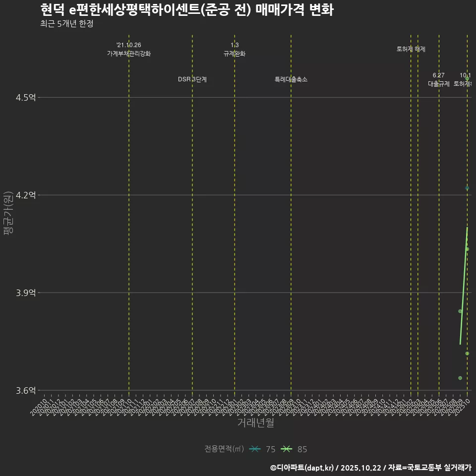Click the data point near 3.7억
476x476 pixels.
pyautogui.click(x=467, y=354)
